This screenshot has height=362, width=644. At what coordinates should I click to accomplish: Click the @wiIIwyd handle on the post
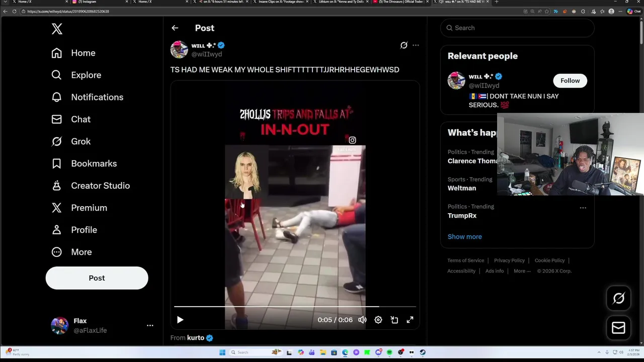[206, 54]
